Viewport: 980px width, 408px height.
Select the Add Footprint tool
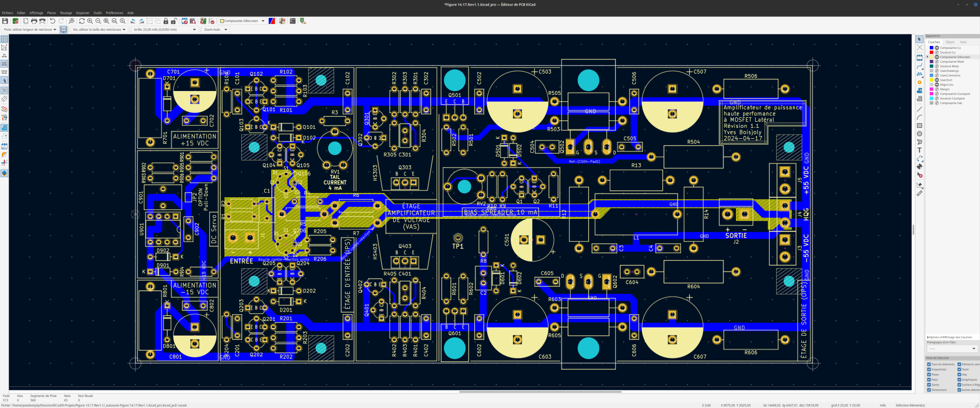tap(919, 57)
